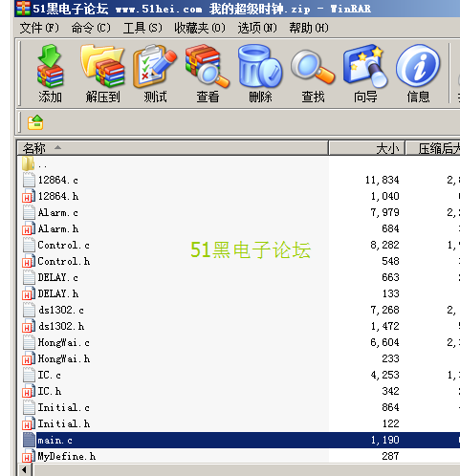Launch the Wizard (向导) icon
The width and height of the screenshot is (460, 476).
pyautogui.click(x=365, y=66)
